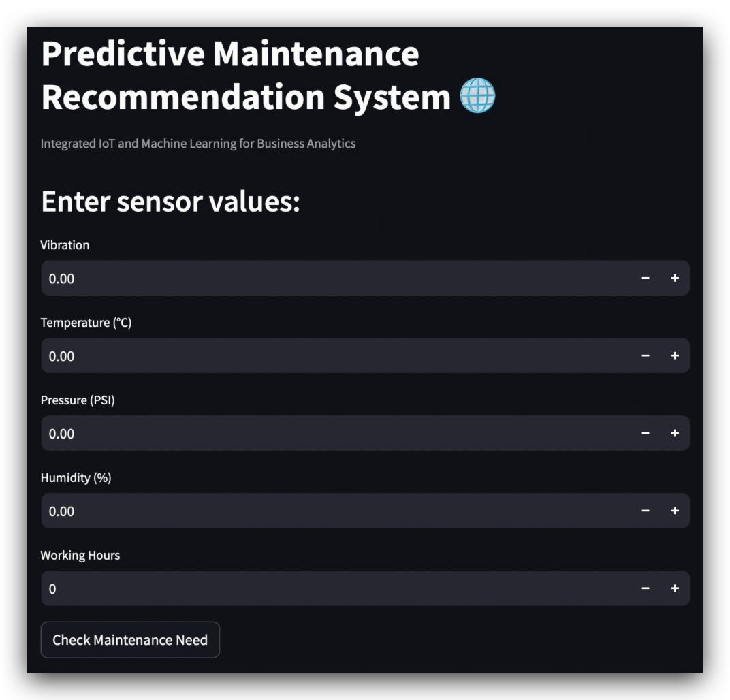Decrement Working Hours with minus
The image size is (730, 700).
click(646, 588)
